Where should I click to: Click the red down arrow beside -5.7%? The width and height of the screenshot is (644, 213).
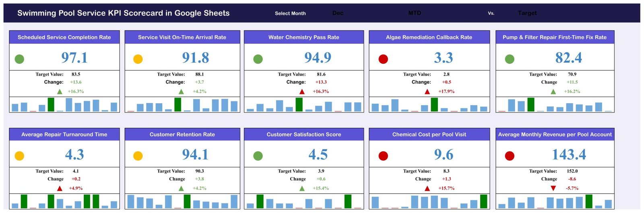(553, 188)
